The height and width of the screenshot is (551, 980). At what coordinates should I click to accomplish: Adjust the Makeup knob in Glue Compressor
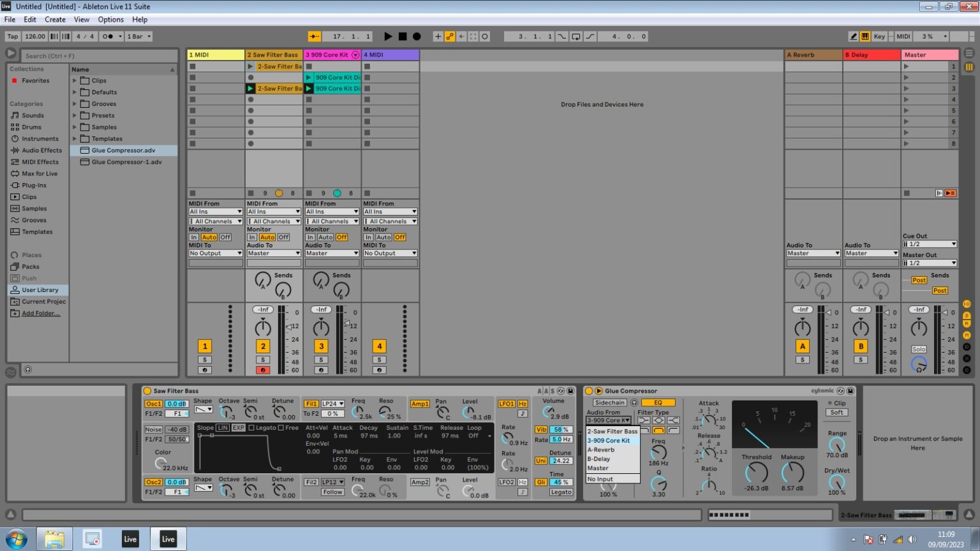pos(792,473)
